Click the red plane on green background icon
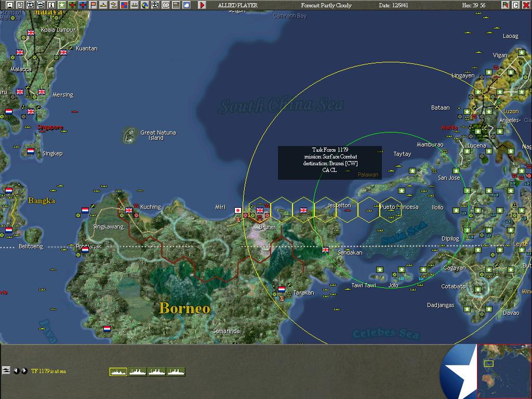Screen dimensions: 532x399 tap(72, 5)
